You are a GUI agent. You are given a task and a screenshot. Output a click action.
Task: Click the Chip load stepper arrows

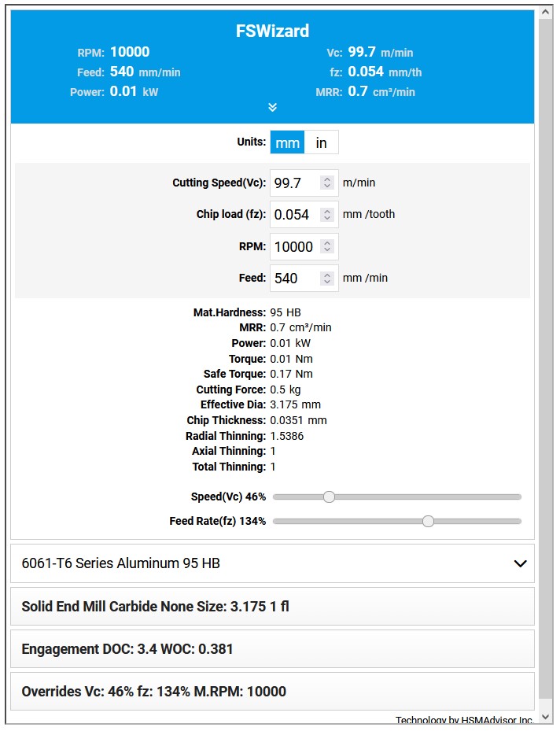tap(327, 215)
